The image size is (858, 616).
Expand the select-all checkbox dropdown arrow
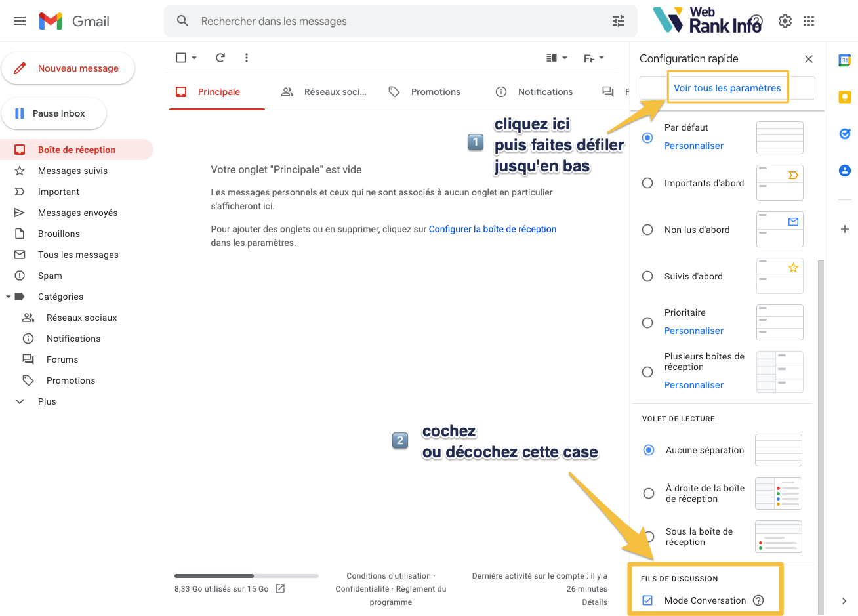point(194,58)
